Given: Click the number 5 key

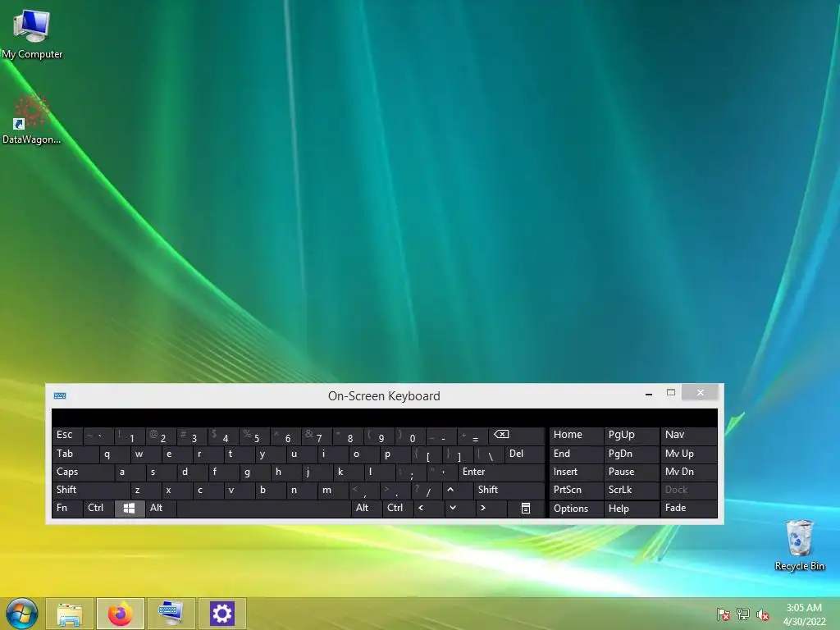Looking at the screenshot, I should tap(254, 436).
